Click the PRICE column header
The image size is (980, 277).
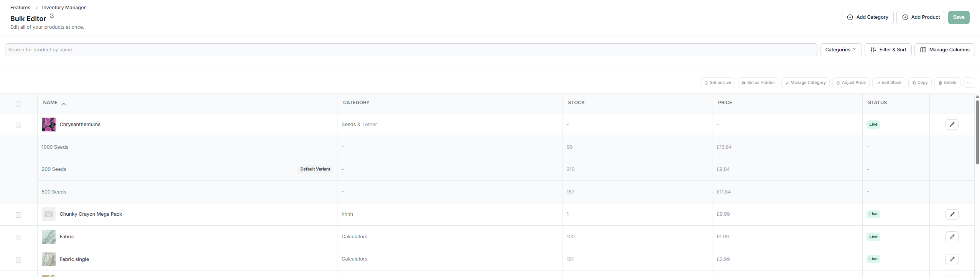[x=725, y=103]
